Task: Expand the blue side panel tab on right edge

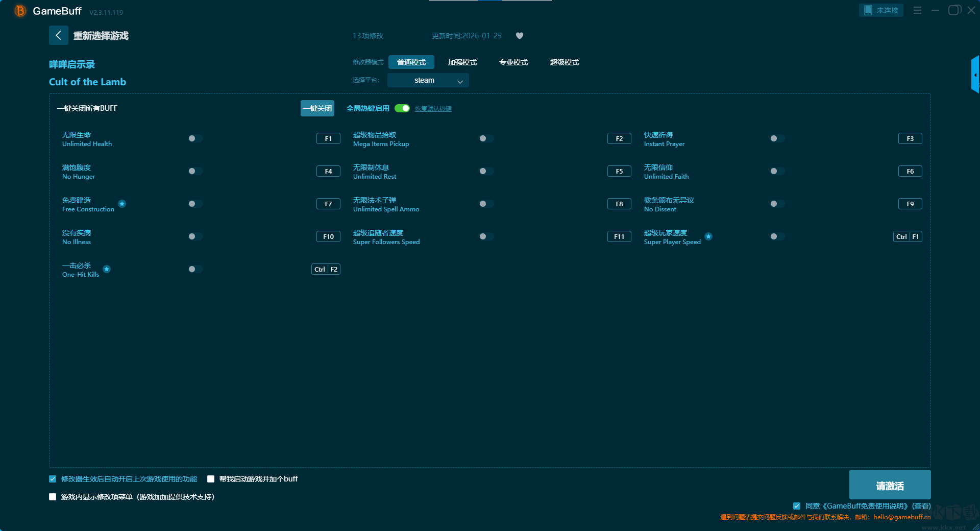Action: coord(975,75)
